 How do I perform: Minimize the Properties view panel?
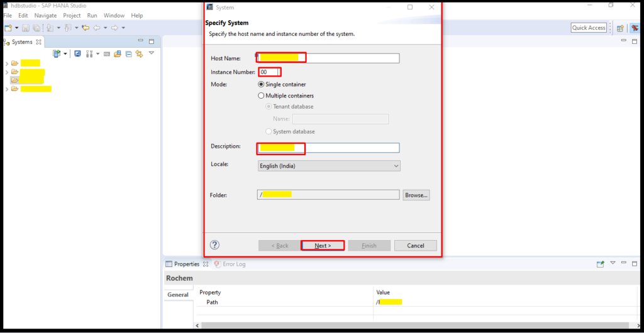pos(623,263)
